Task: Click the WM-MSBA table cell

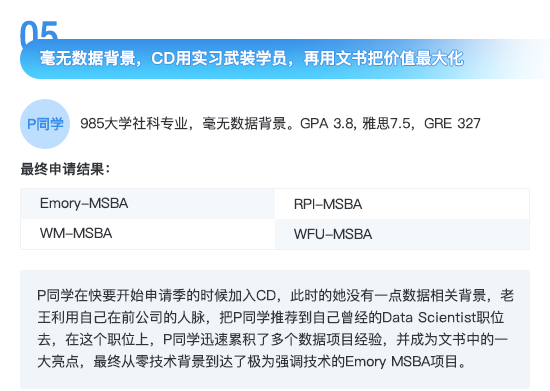Action: tap(148, 234)
